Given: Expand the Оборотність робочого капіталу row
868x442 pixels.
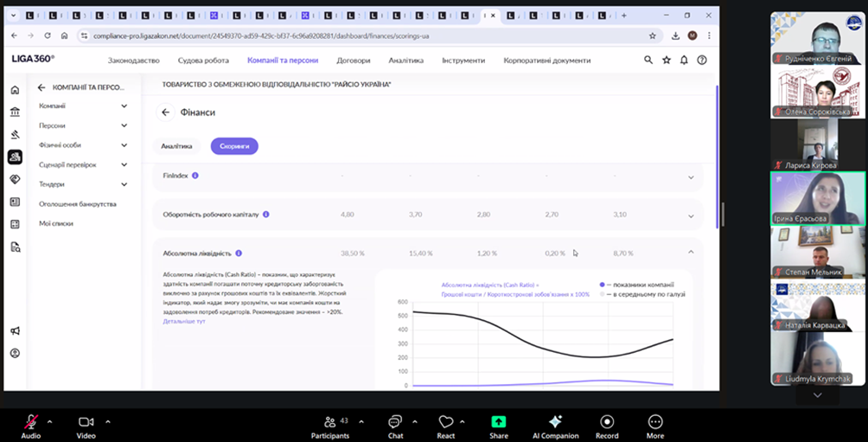Looking at the screenshot, I should point(690,215).
